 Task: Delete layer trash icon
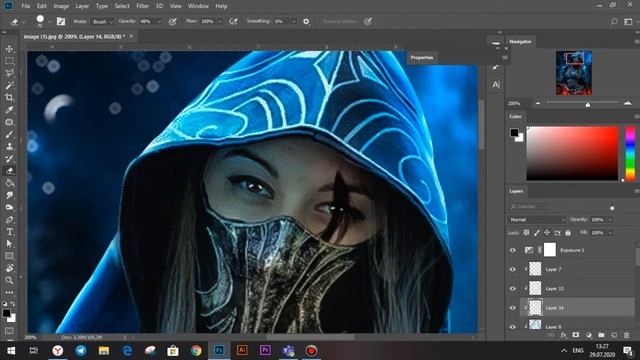pyautogui.click(x=627, y=335)
